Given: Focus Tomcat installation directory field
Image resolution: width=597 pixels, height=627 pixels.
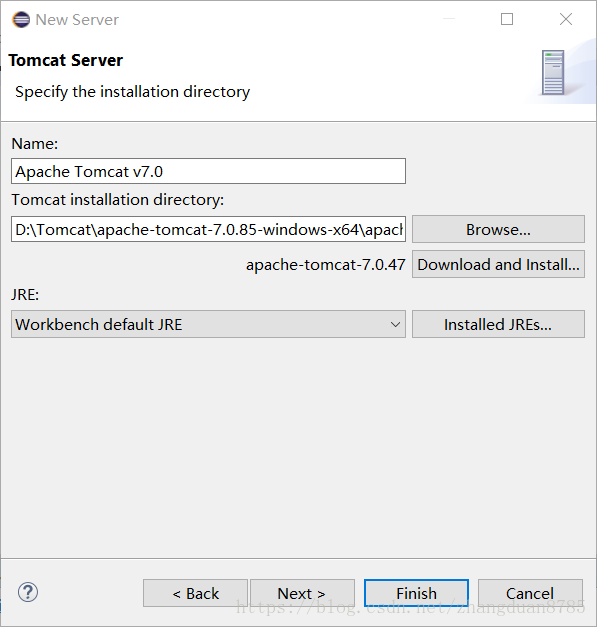Looking at the screenshot, I should pos(208,230).
